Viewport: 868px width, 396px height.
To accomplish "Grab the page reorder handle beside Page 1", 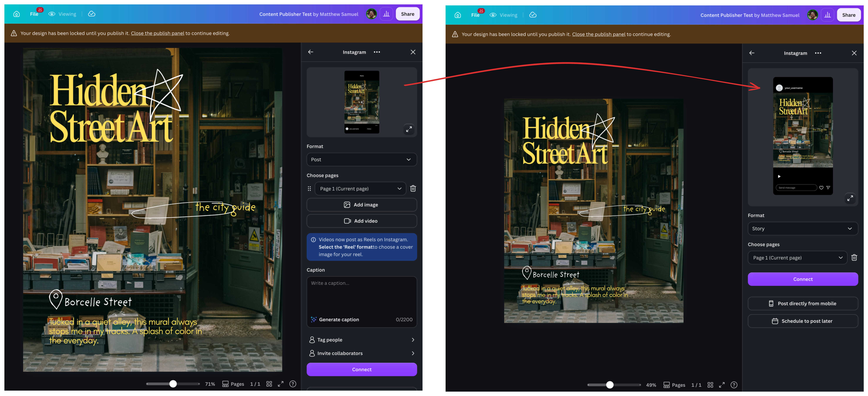I will (309, 189).
